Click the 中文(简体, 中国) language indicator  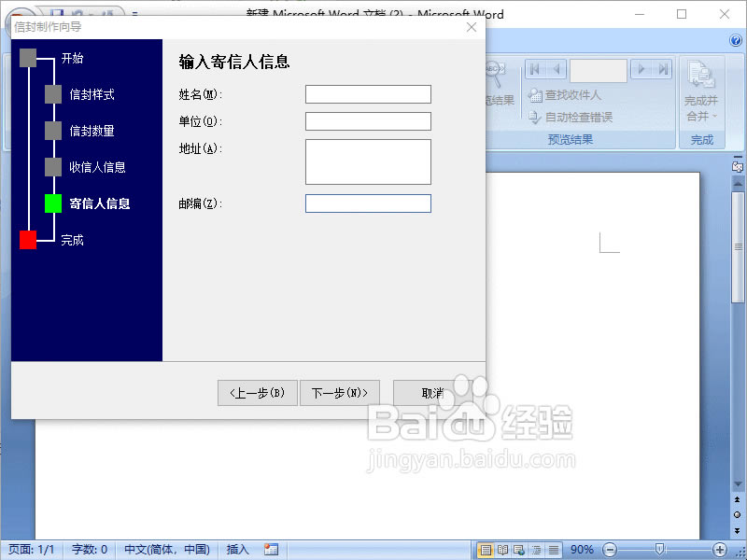(167, 550)
